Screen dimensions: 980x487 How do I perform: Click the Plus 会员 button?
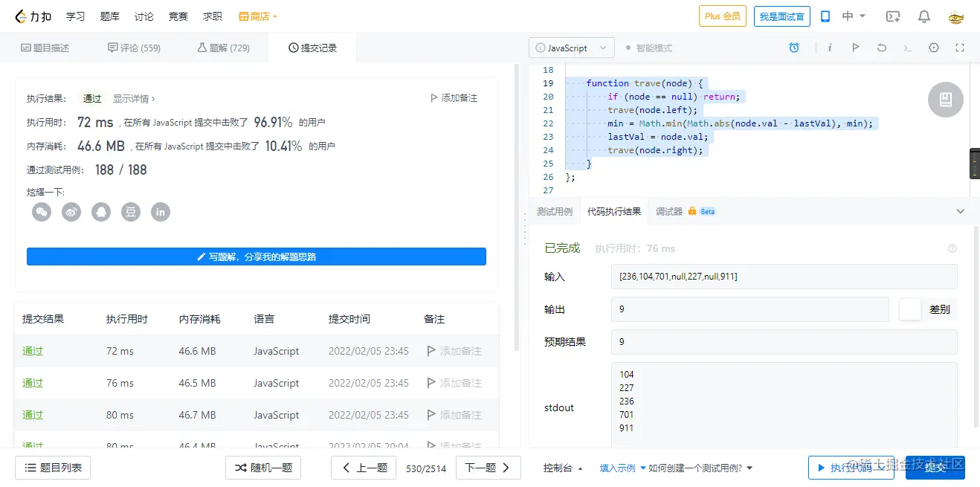point(723,16)
